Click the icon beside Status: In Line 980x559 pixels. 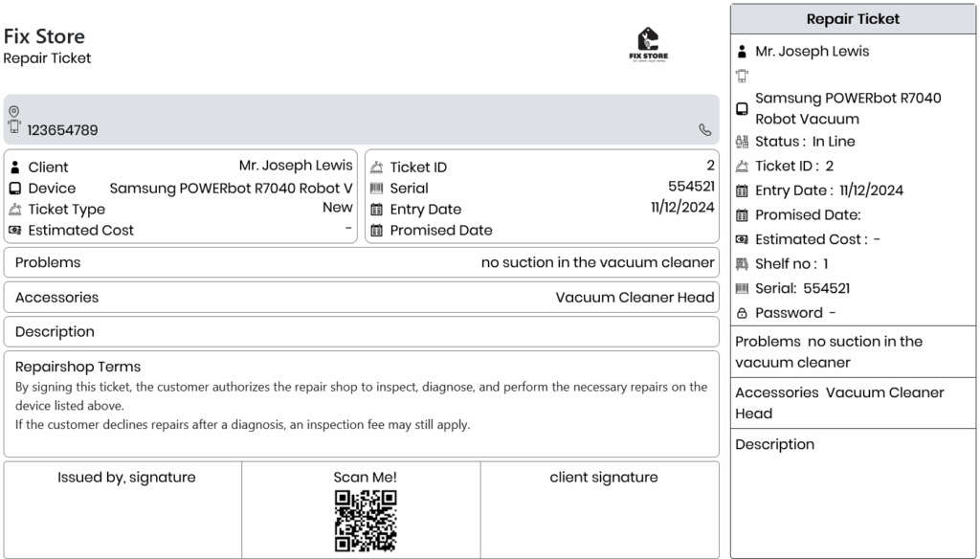pyautogui.click(x=742, y=142)
